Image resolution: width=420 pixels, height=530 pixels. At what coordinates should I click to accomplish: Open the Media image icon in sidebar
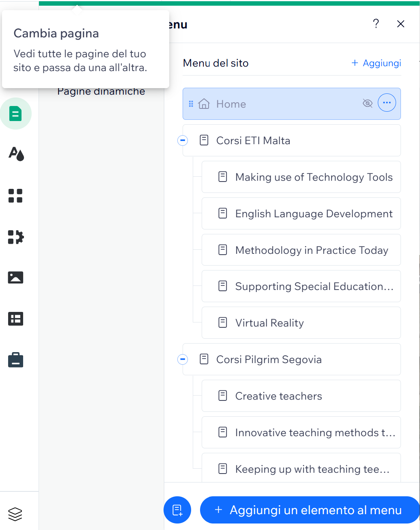(x=15, y=277)
